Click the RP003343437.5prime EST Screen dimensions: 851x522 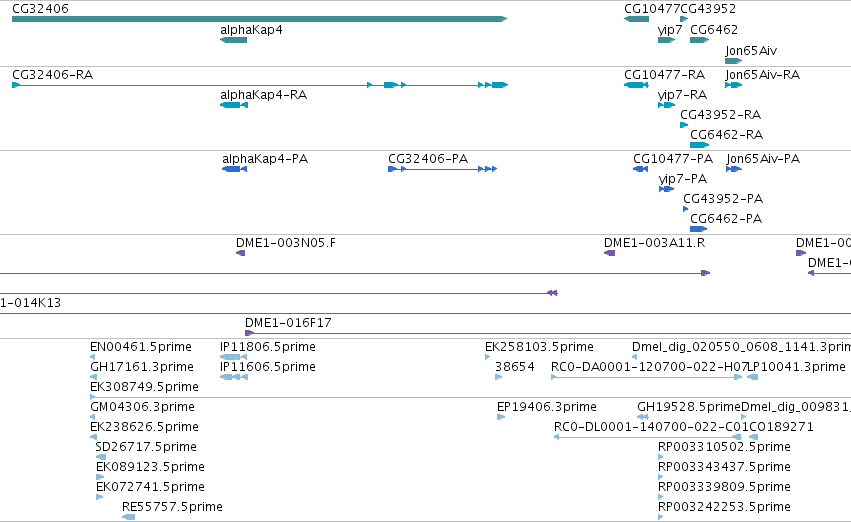click(x=661, y=477)
